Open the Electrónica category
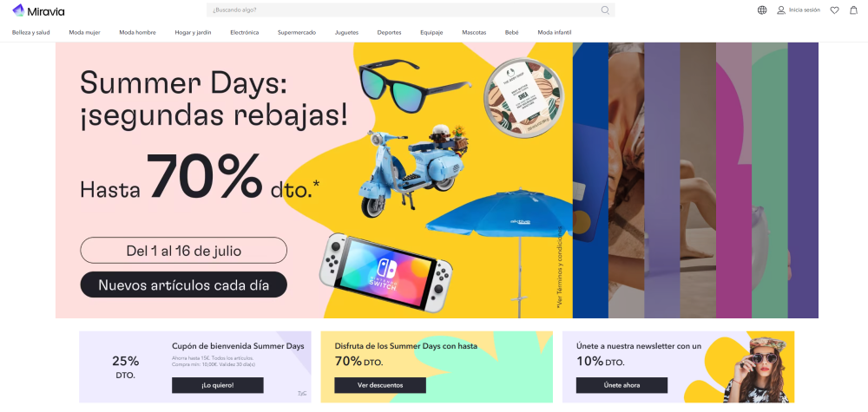Image resolution: width=868 pixels, height=412 pixels. [244, 33]
